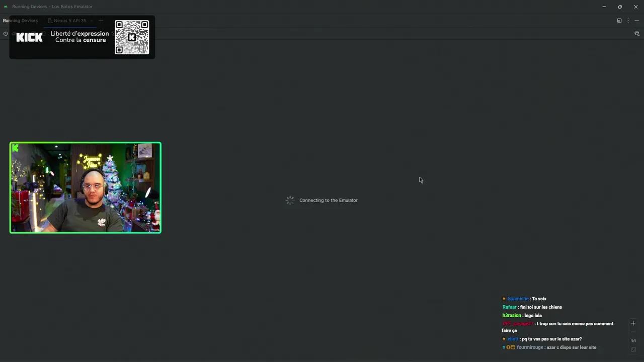Click the zoom to fit screen icon
This screenshot has height=362, width=644.
point(633,350)
